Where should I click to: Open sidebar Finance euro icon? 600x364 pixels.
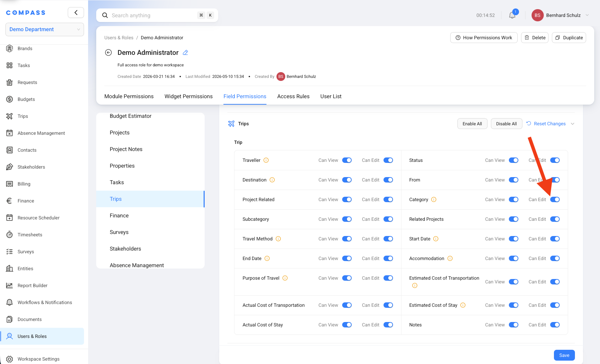tap(9, 201)
